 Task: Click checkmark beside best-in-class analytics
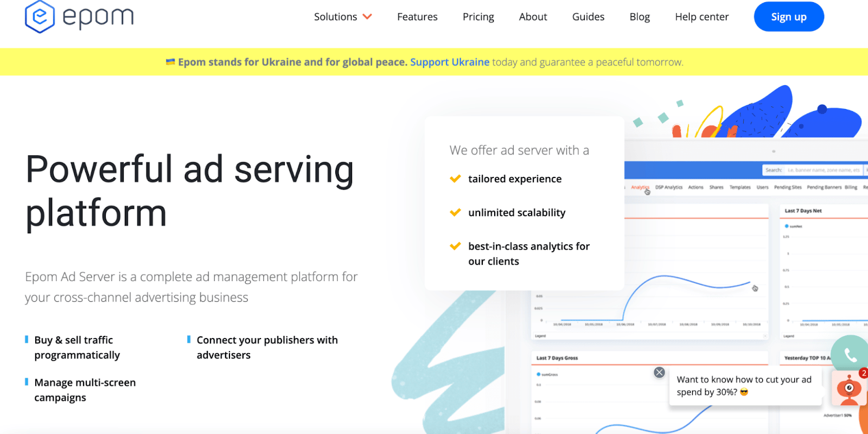[x=455, y=246]
